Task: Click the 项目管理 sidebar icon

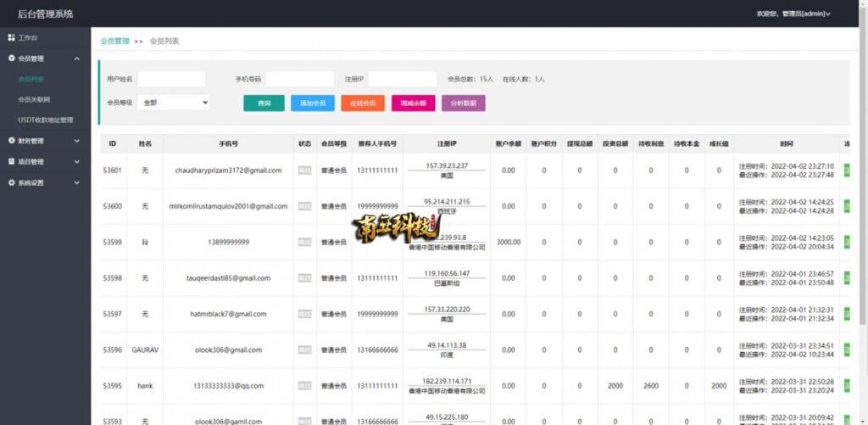Action: pyautogui.click(x=11, y=162)
